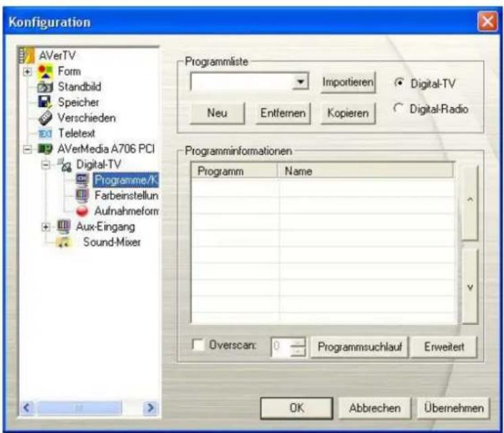The width and height of the screenshot is (504, 433).
Task: Click the tree horizontal scrollbar thumb
Action: coord(79,408)
